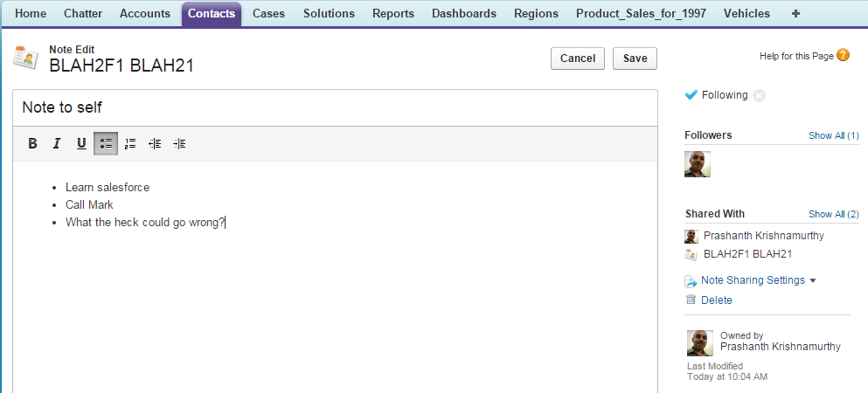Go to the Accounts tab

145,13
